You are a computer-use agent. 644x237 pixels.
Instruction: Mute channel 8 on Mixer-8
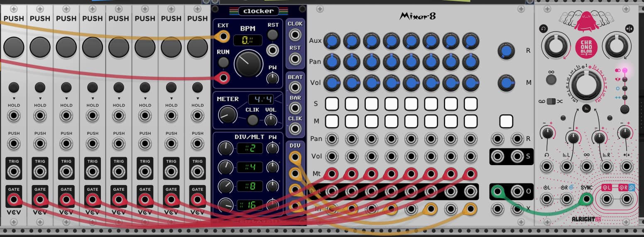[x=470, y=121]
